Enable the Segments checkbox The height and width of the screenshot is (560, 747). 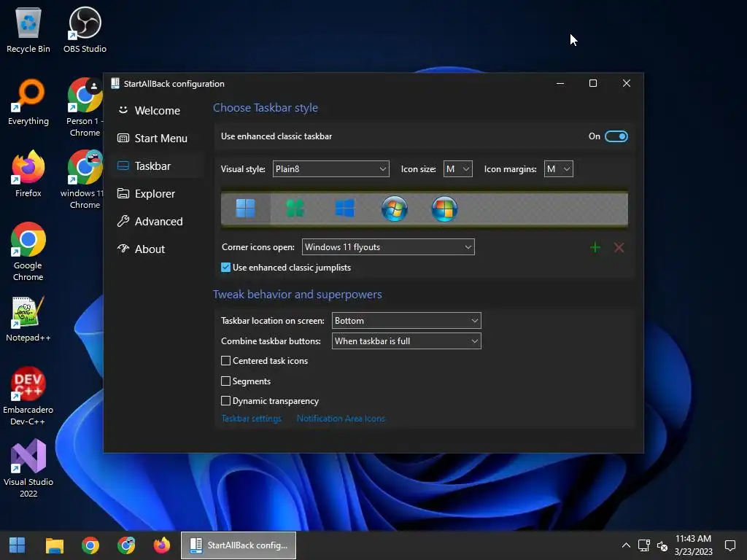point(226,381)
